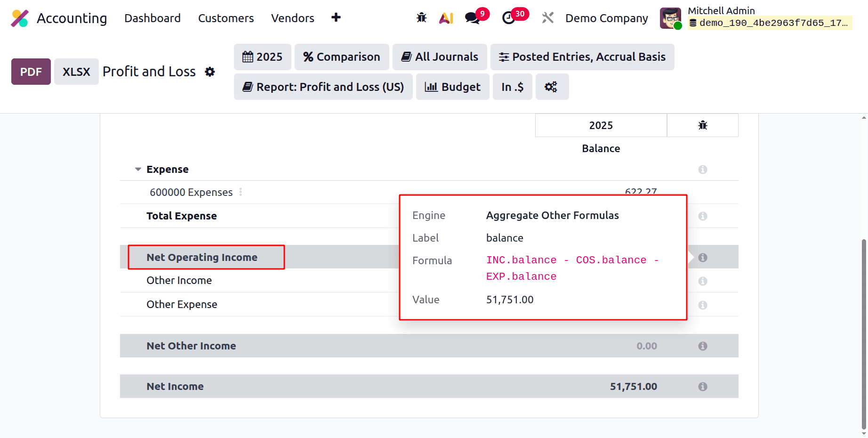
Task: Open the developer tools icon
Action: point(547,17)
